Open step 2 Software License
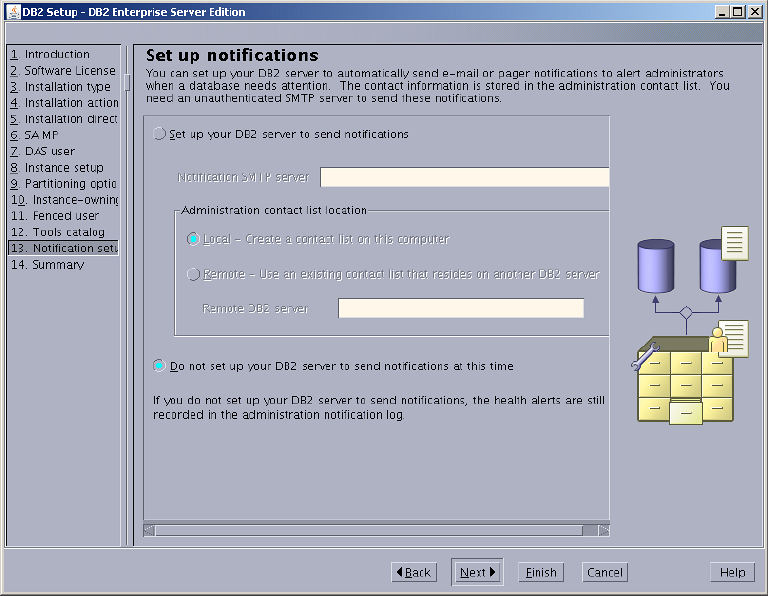Image resolution: width=768 pixels, height=596 pixels. 64,71
